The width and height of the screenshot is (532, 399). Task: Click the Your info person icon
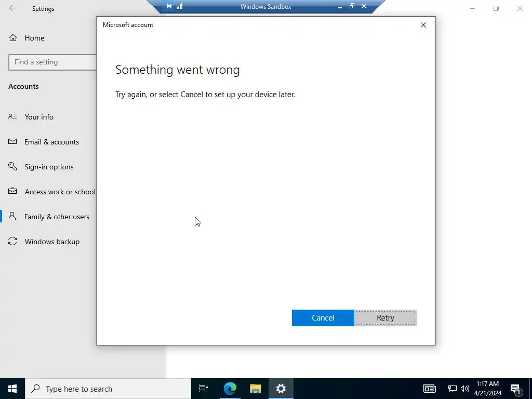[x=12, y=116]
